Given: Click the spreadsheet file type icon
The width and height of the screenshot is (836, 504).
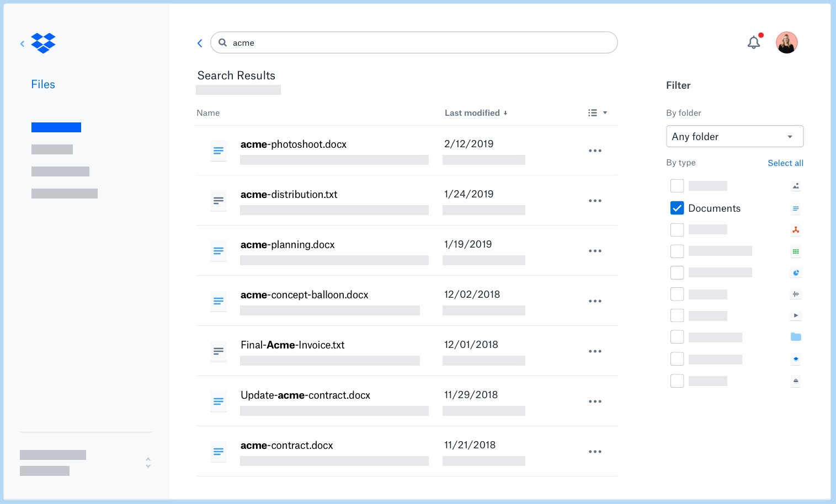Looking at the screenshot, I should pyautogui.click(x=795, y=251).
